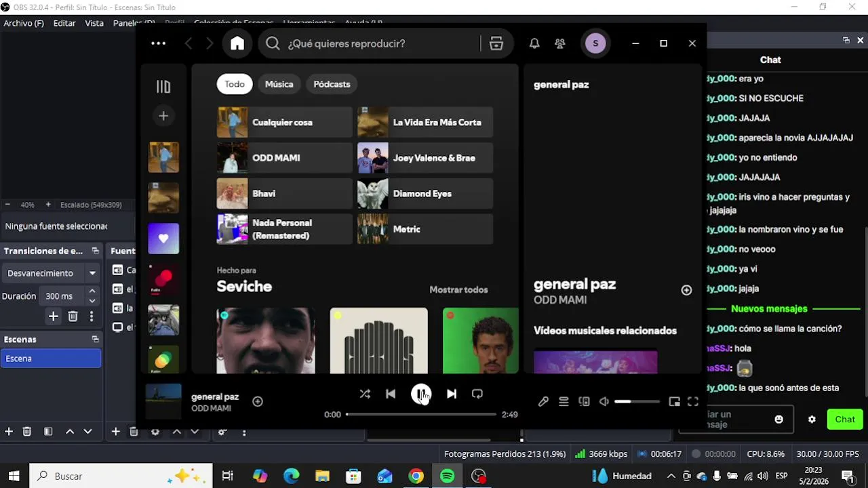Open connect to a device icon
Viewport: 868px width, 488px height.
pyautogui.click(x=584, y=401)
